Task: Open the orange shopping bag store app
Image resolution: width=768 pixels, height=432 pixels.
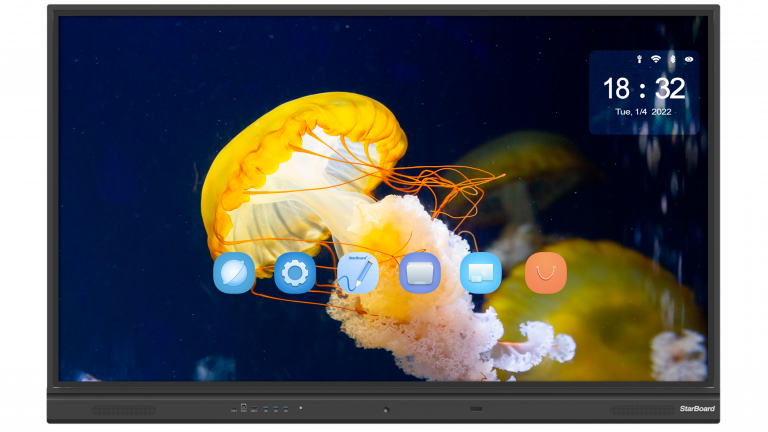Action: click(546, 273)
